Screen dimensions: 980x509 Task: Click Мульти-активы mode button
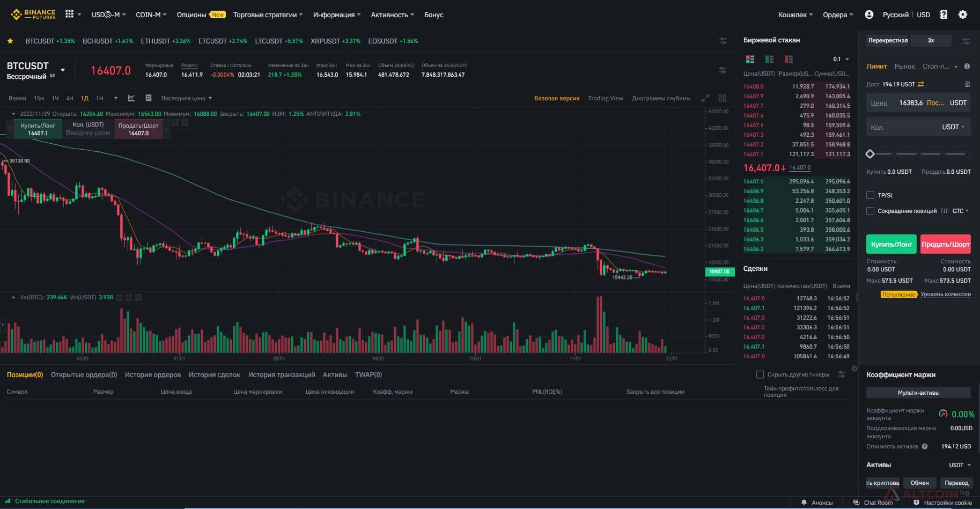918,393
